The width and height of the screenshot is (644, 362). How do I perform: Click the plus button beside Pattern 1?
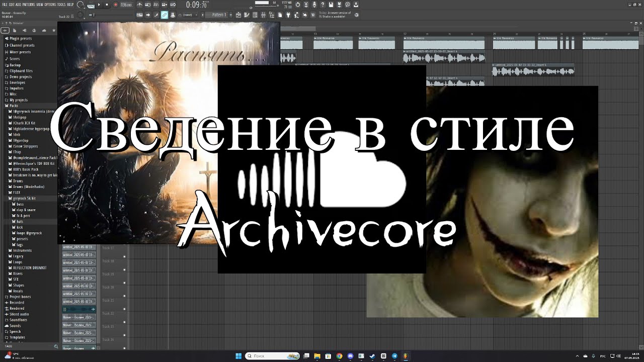231,15
